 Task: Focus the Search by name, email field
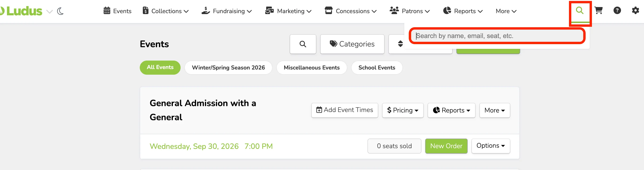tap(497, 36)
